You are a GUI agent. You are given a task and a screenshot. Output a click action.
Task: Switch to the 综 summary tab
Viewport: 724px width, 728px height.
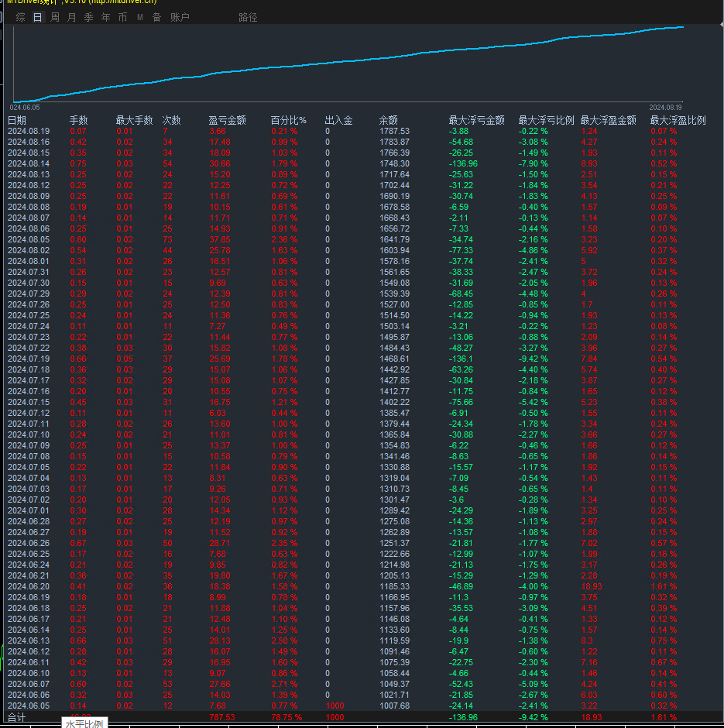click(x=20, y=17)
